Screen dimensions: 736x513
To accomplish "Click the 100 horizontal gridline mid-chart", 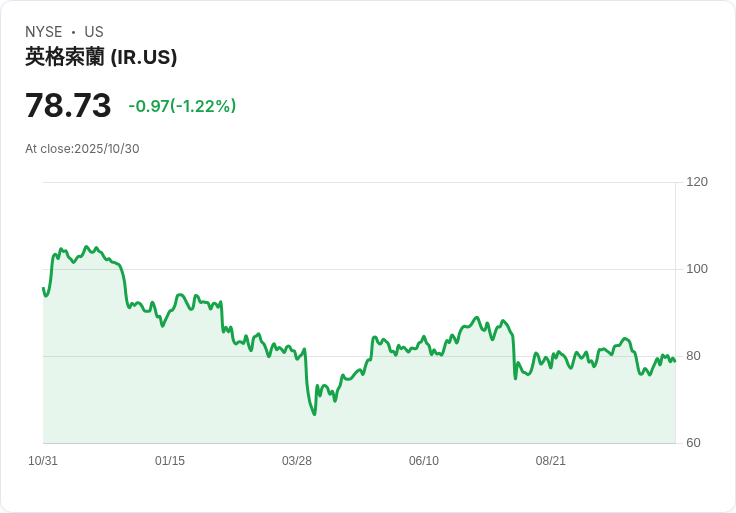I will (x=359, y=269).
